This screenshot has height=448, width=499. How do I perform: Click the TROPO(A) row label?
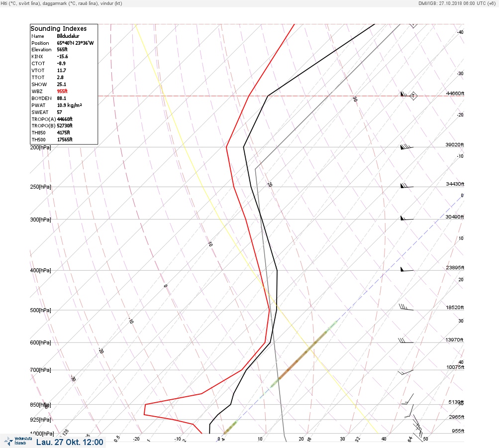44,119
